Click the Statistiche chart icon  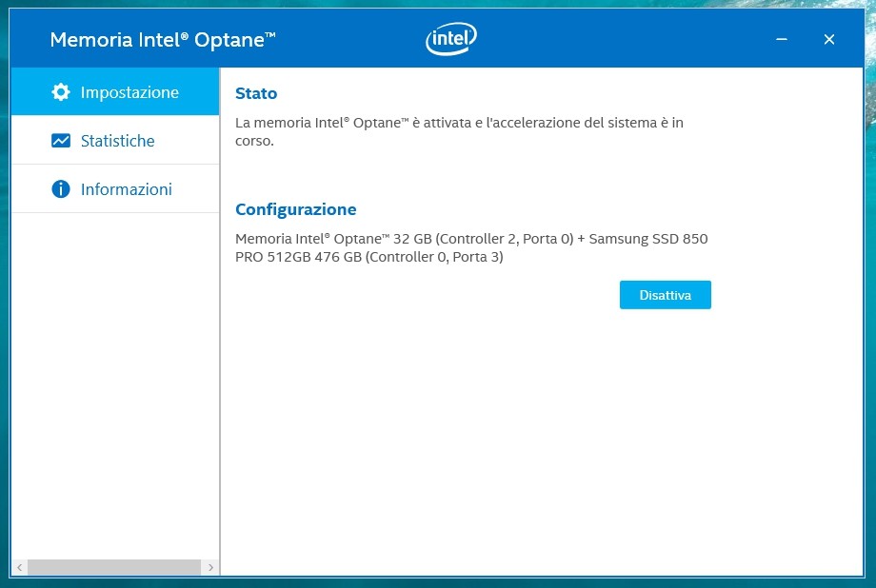[61, 141]
